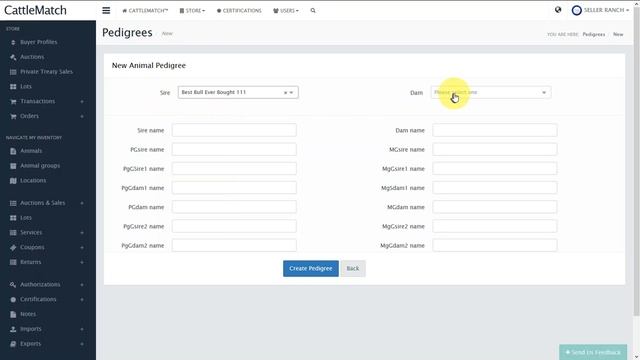Click the Certifications badge icon in sidebar
The image size is (640, 360).
(x=13, y=300)
